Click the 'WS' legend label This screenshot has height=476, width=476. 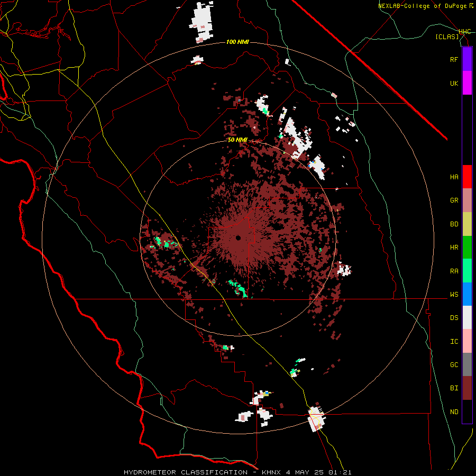[x=454, y=295]
